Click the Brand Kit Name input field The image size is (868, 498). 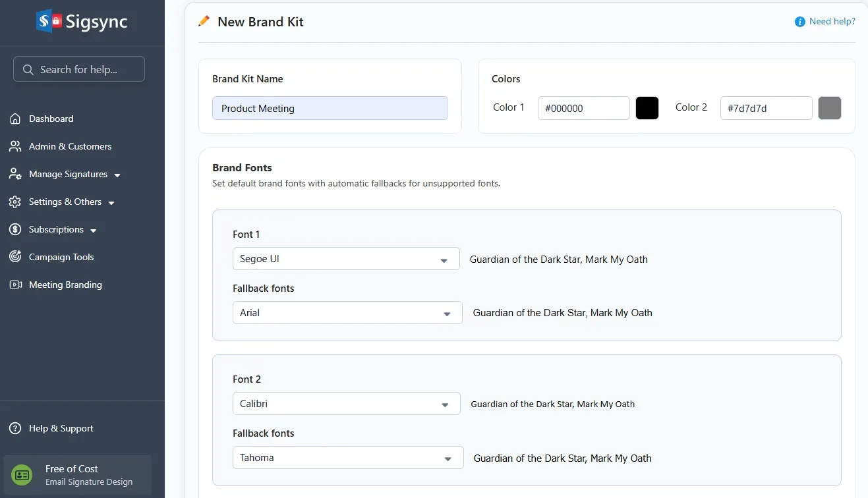tap(330, 108)
